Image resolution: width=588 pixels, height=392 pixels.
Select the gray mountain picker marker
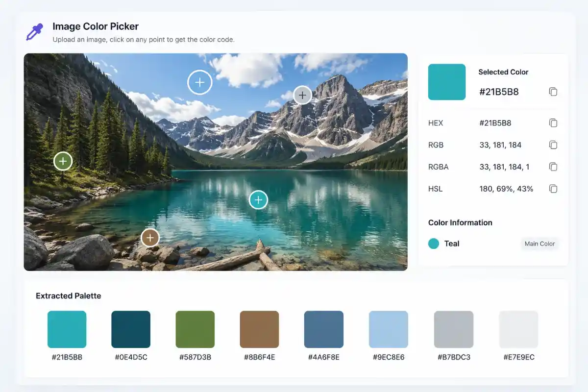point(303,95)
